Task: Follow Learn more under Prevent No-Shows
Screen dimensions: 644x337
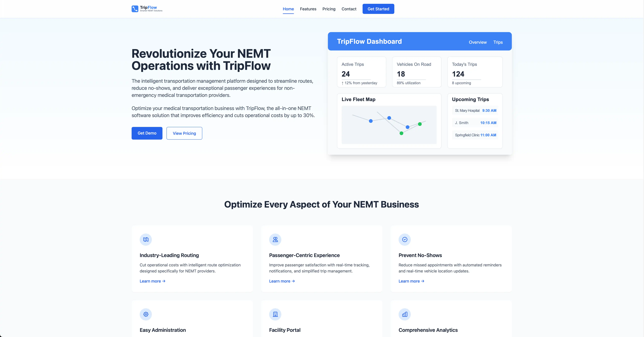Action: click(x=412, y=281)
